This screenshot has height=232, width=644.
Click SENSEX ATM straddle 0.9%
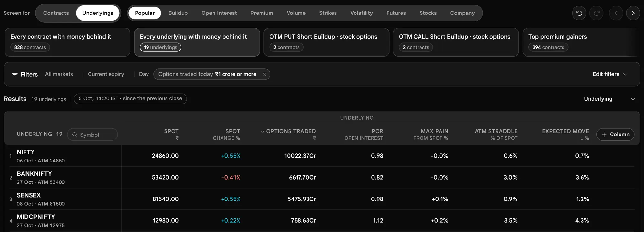tap(511, 199)
